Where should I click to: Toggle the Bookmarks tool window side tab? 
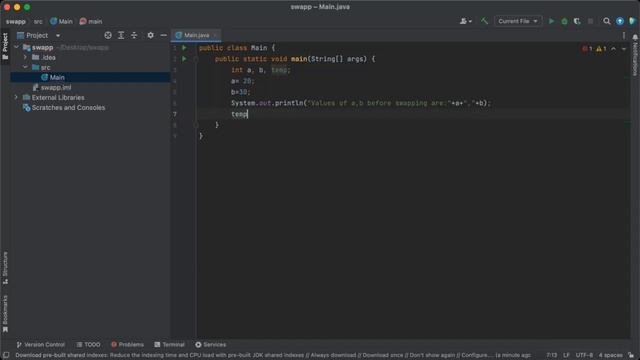(x=5, y=314)
